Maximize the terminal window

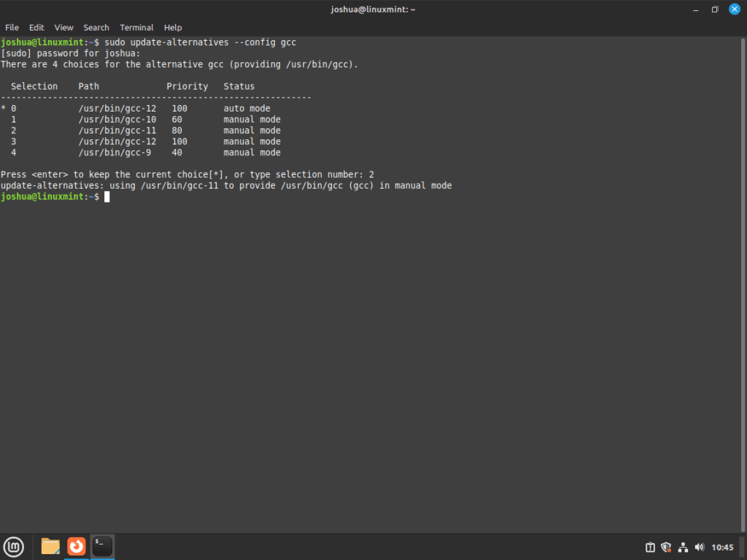[x=715, y=9]
